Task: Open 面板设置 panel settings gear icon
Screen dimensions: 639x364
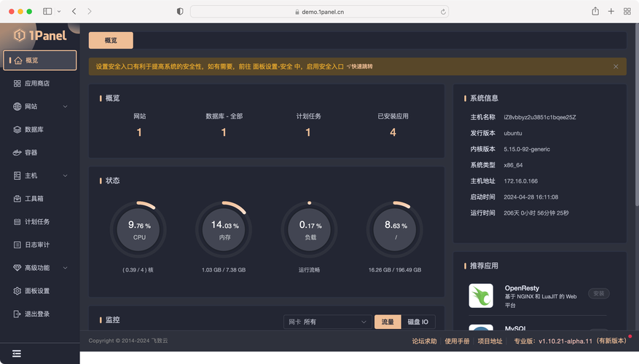Action: [17, 291]
